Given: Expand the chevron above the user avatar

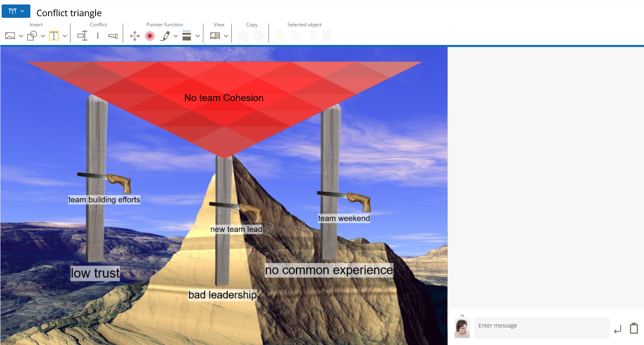Looking at the screenshot, I should point(462,316).
